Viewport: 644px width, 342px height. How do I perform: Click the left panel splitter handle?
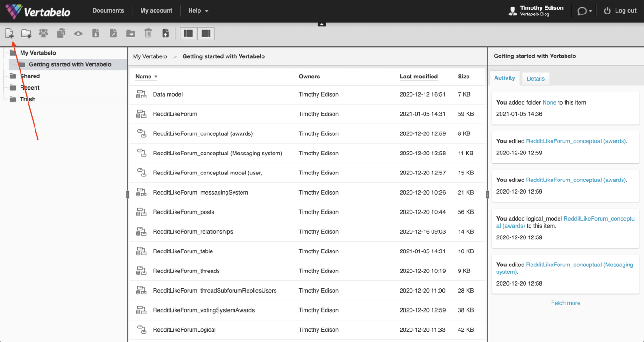(127, 195)
